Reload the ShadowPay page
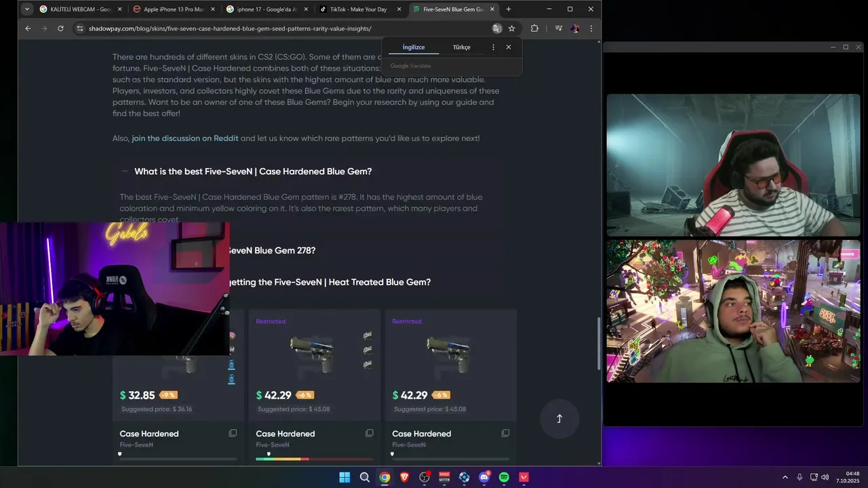The height and width of the screenshot is (488, 868). (60, 28)
